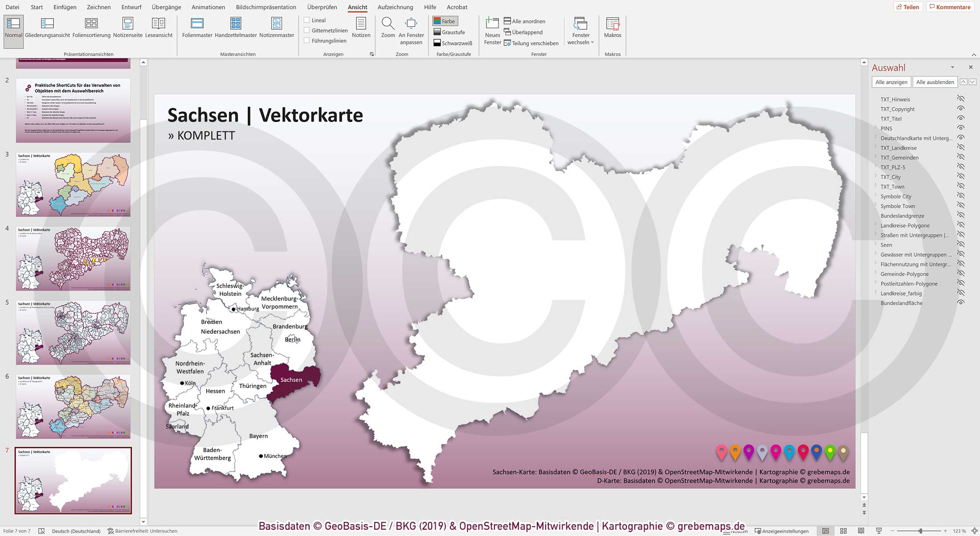Click the Alle ausblenden button
The width and height of the screenshot is (980, 536).
pos(935,82)
